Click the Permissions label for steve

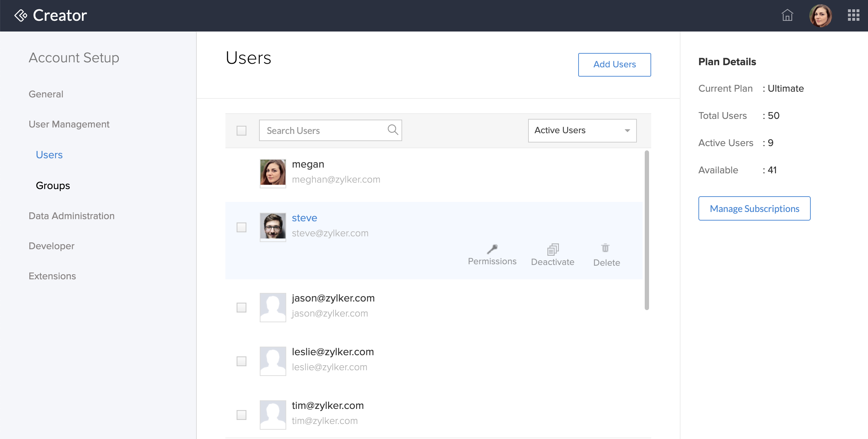point(492,261)
